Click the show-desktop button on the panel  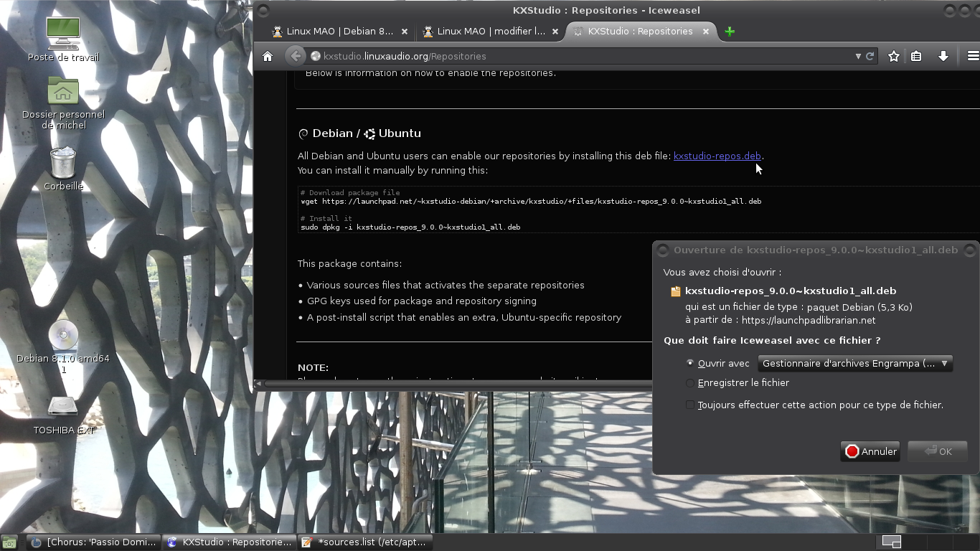point(10,542)
